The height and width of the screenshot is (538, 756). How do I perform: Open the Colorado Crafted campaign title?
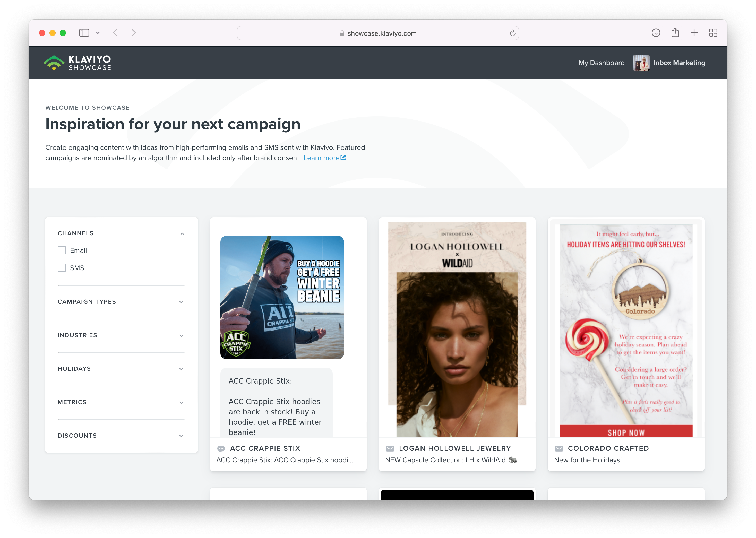click(608, 448)
